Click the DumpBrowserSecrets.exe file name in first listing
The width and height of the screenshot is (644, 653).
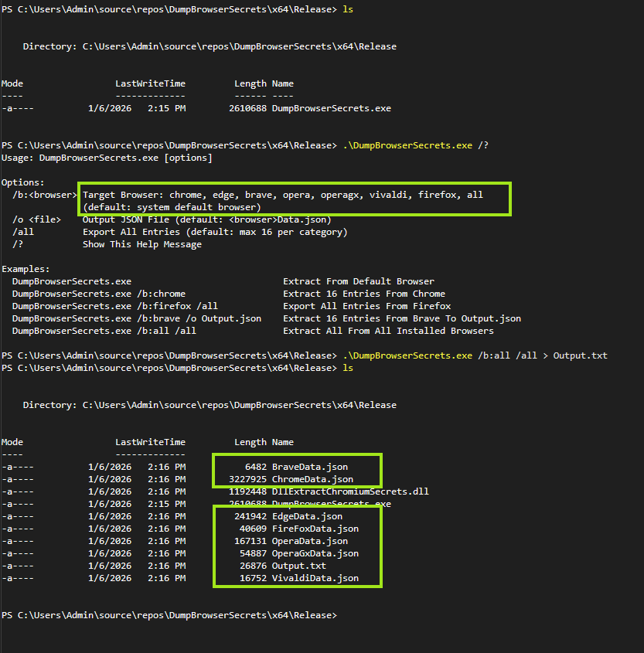click(x=331, y=108)
